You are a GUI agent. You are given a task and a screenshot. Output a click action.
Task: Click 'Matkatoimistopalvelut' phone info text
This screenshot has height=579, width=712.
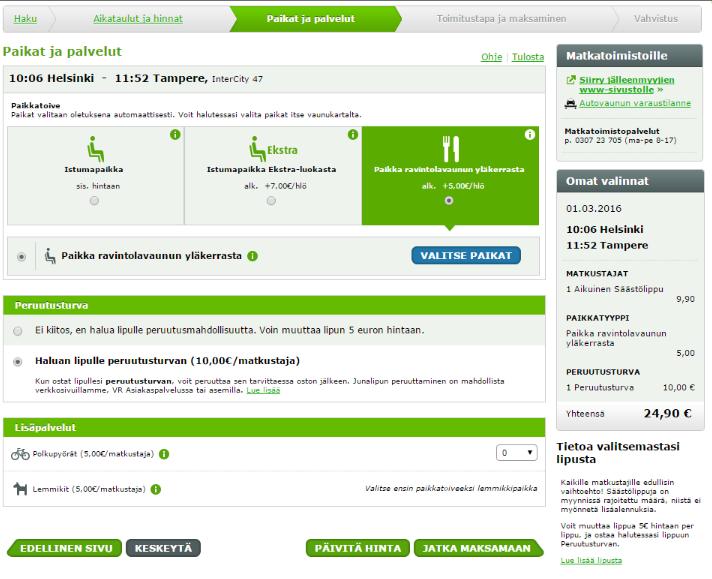tap(620, 135)
